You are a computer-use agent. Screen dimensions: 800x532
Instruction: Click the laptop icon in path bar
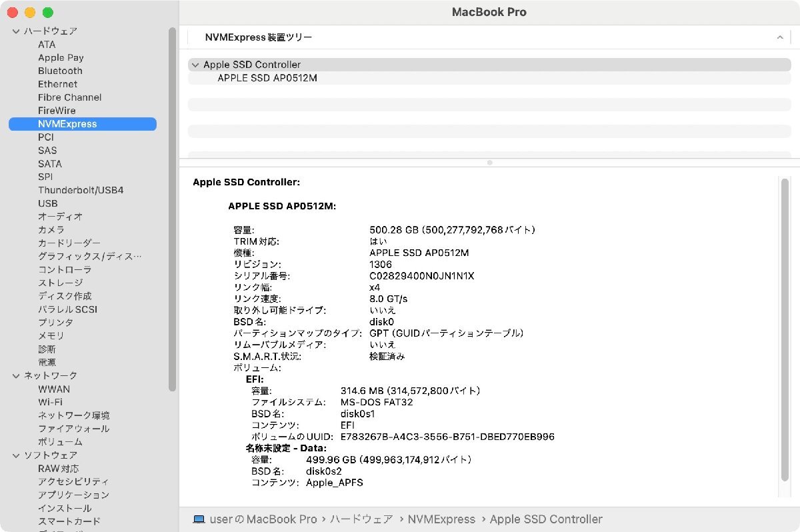pyautogui.click(x=199, y=519)
